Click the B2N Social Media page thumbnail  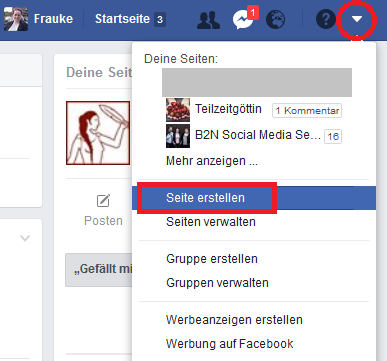[178, 136]
